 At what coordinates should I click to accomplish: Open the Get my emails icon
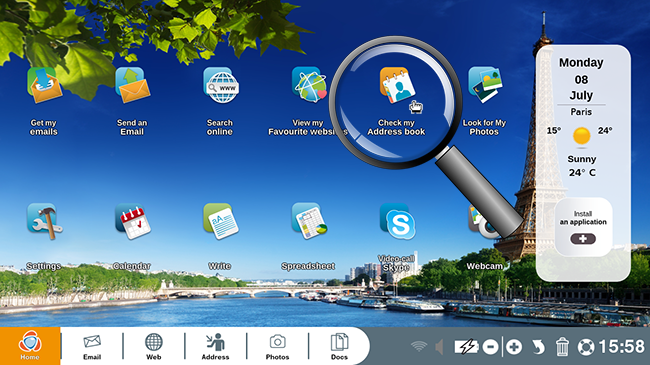tap(45, 85)
